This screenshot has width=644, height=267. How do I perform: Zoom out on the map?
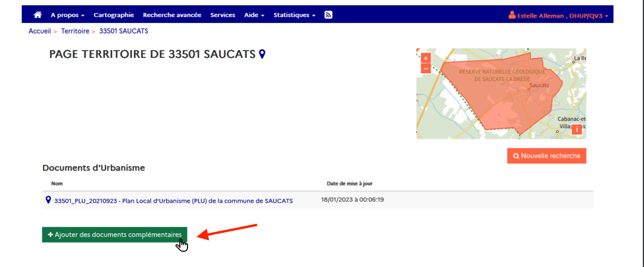point(426,69)
